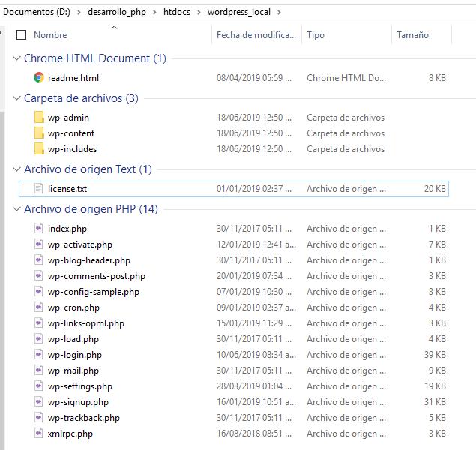Navigate to htdocs in breadcrumb
This screenshot has height=450, width=476.
click(x=177, y=12)
